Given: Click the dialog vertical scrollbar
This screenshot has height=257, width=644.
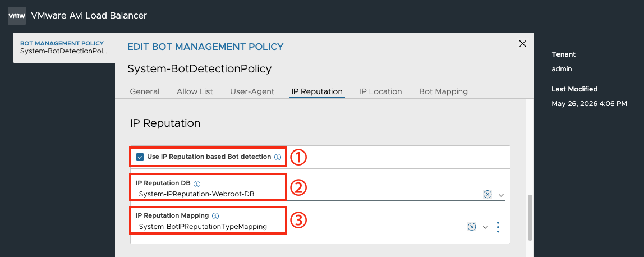Looking at the screenshot, I should tap(530, 217).
